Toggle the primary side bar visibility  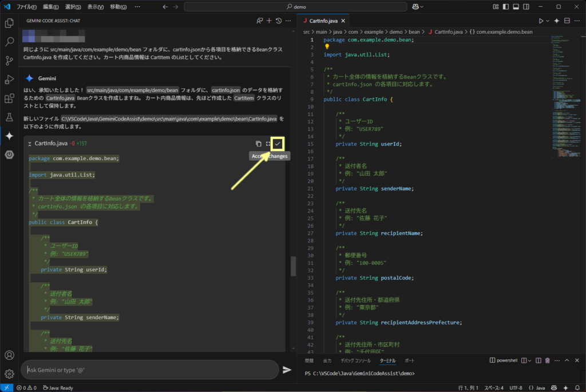pyautogui.click(x=506, y=7)
